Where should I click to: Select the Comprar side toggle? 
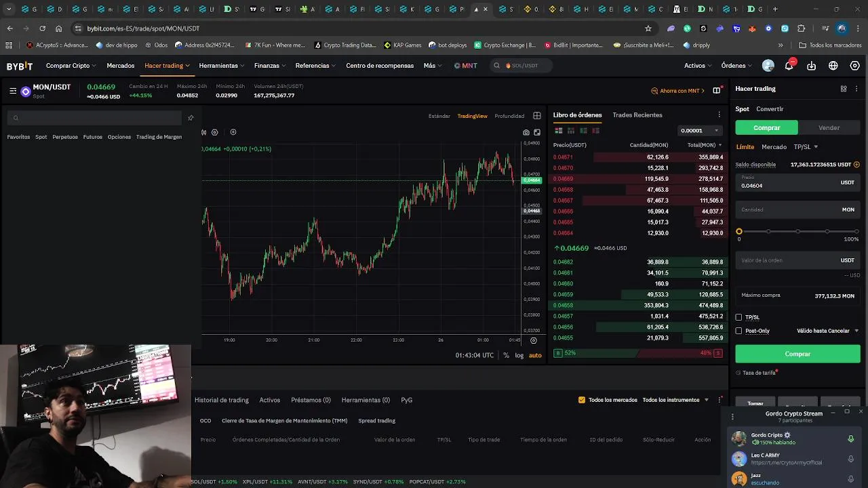pyautogui.click(x=767, y=127)
